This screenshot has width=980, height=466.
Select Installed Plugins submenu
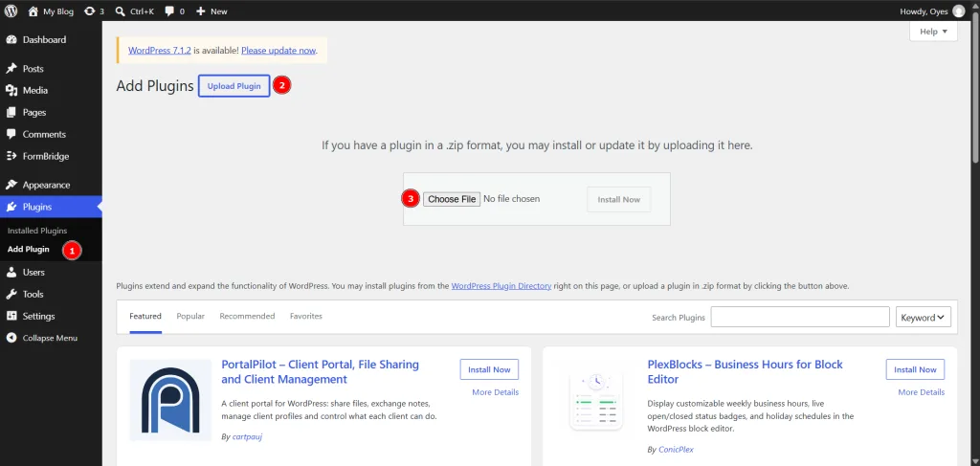coord(37,231)
